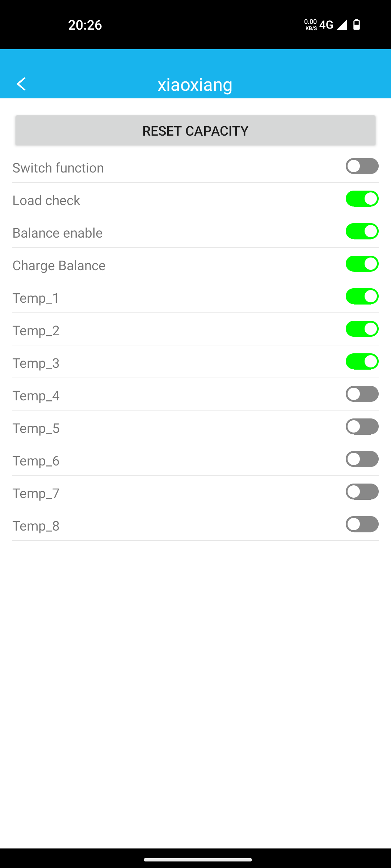Viewport: 391px width, 868px height.
Task: Disable the Temp_1 sensor toggle
Action: click(x=362, y=297)
